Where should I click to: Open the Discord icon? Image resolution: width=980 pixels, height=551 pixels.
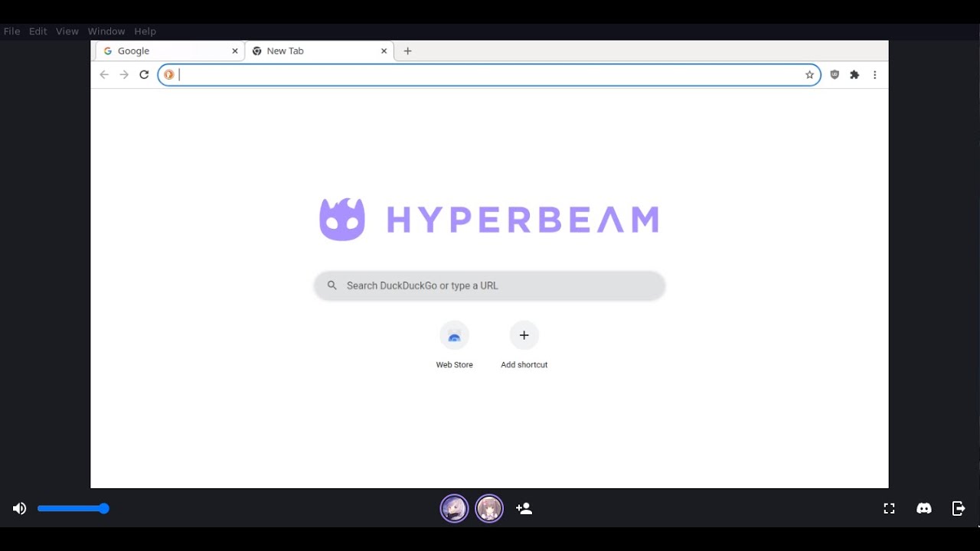click(924, 508)
